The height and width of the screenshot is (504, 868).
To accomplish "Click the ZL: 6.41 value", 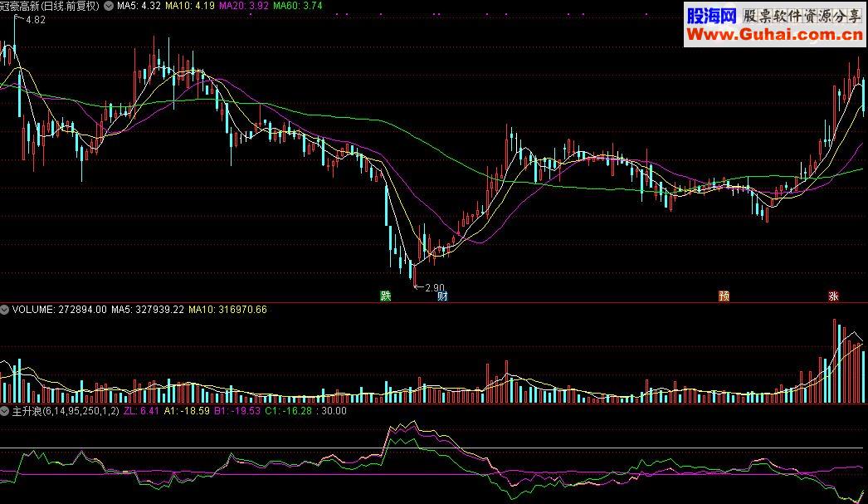I will [x=141, y=411].
